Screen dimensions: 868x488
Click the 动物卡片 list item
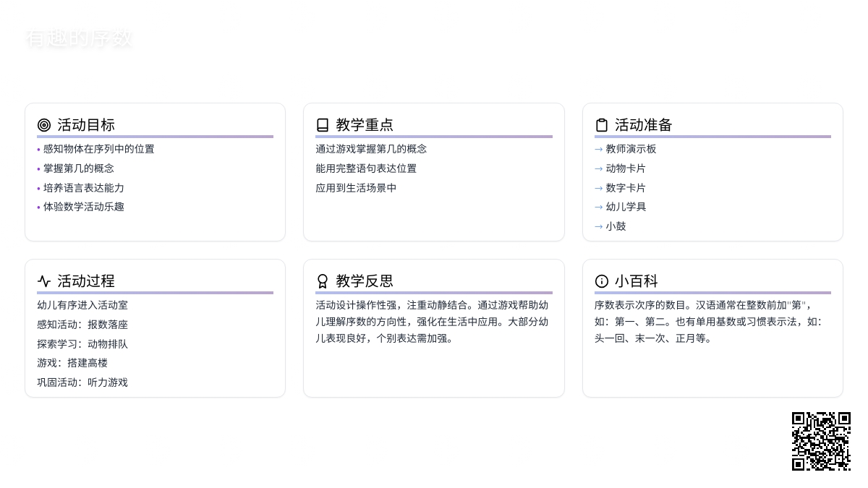click(x=626, y=168)
